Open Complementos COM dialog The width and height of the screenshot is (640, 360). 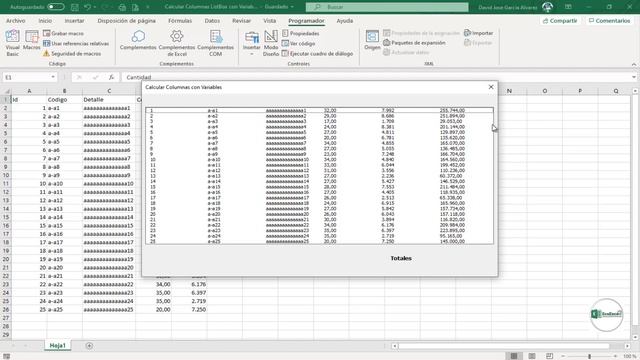[216, 42]
